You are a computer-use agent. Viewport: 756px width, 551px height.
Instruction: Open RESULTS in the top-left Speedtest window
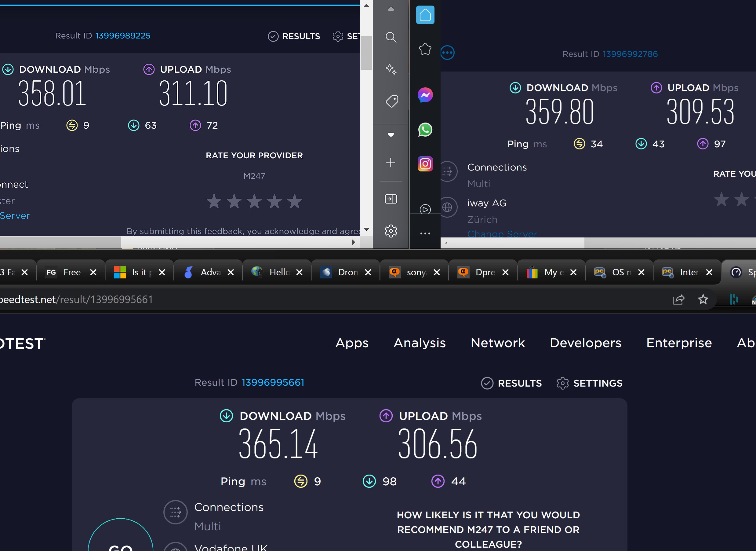click(x=294, y=36)
